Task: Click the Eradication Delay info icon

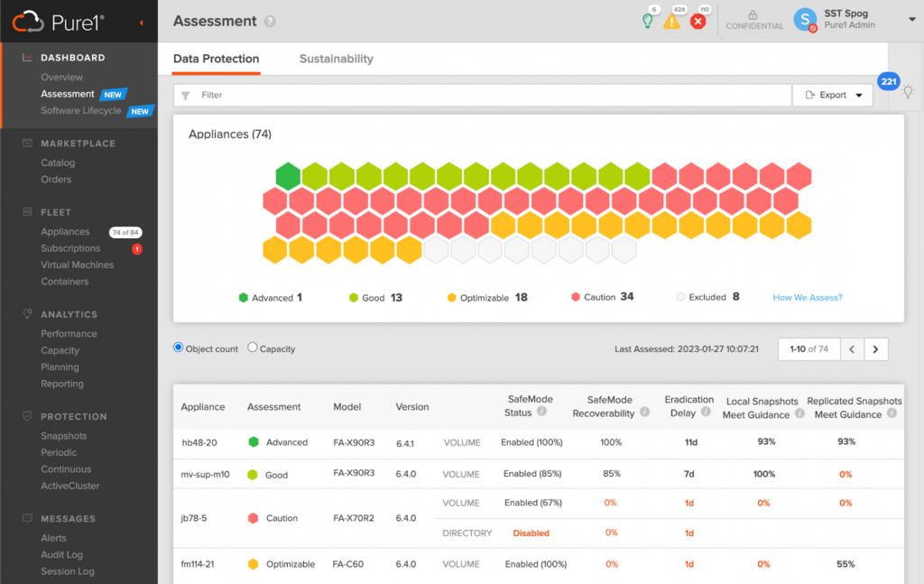Action: pyautogui.click(x=706, y=412)
